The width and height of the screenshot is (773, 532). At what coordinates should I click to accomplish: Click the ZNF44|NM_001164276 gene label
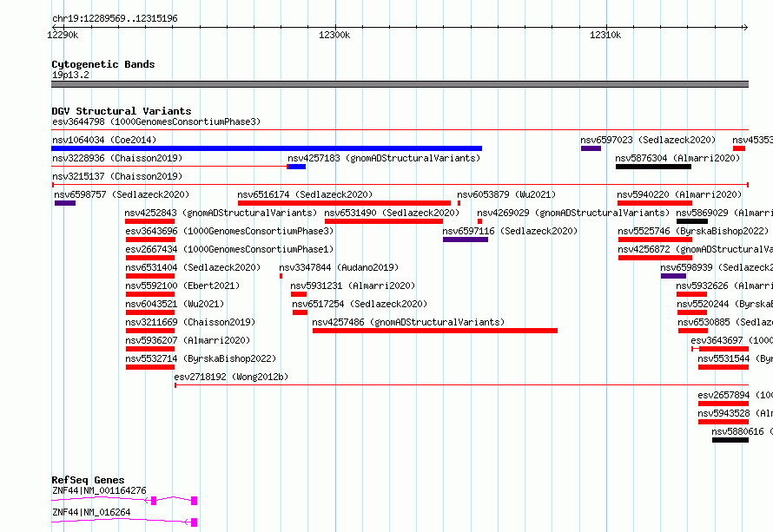[99, 490]
